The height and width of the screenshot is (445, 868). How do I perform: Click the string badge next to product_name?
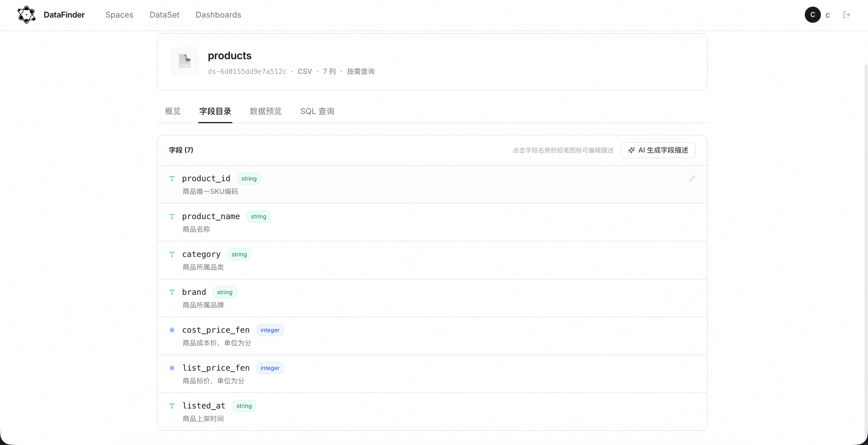click(259, 217)
